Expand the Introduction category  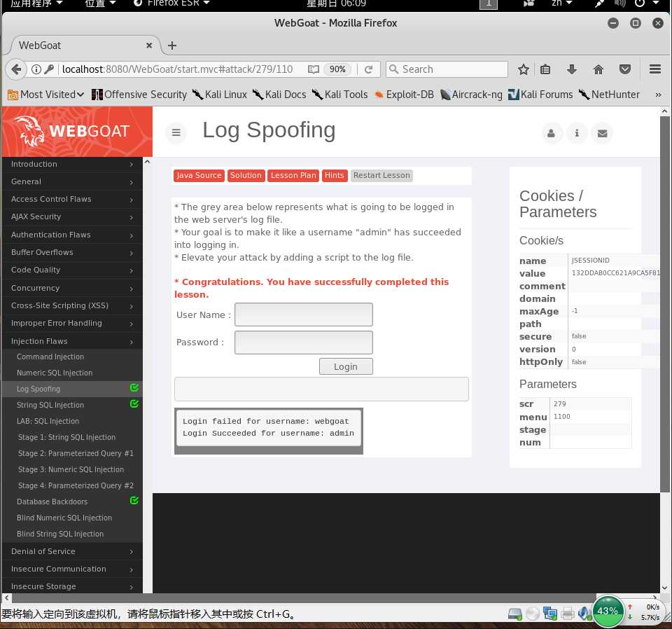(x=72, y=164)
